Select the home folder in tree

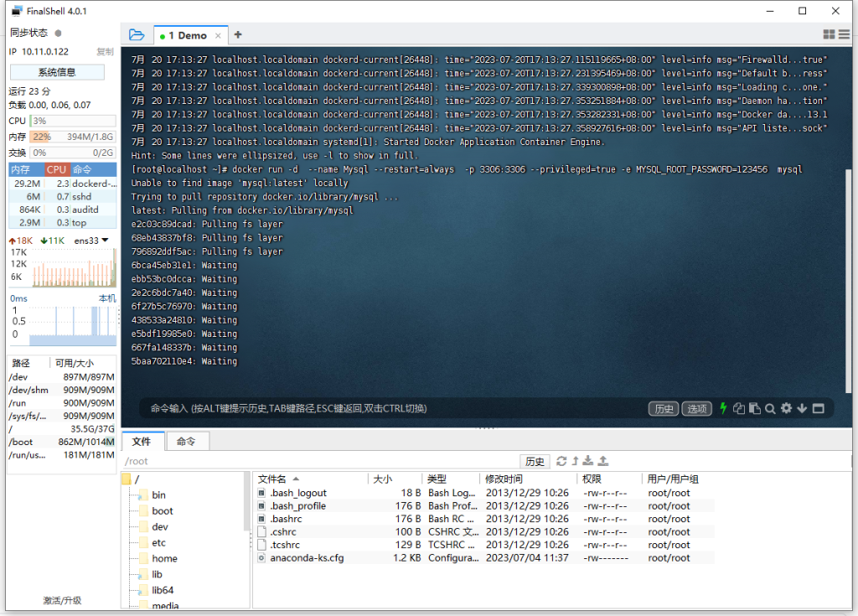pyautogui.click(x=165, y=558)
